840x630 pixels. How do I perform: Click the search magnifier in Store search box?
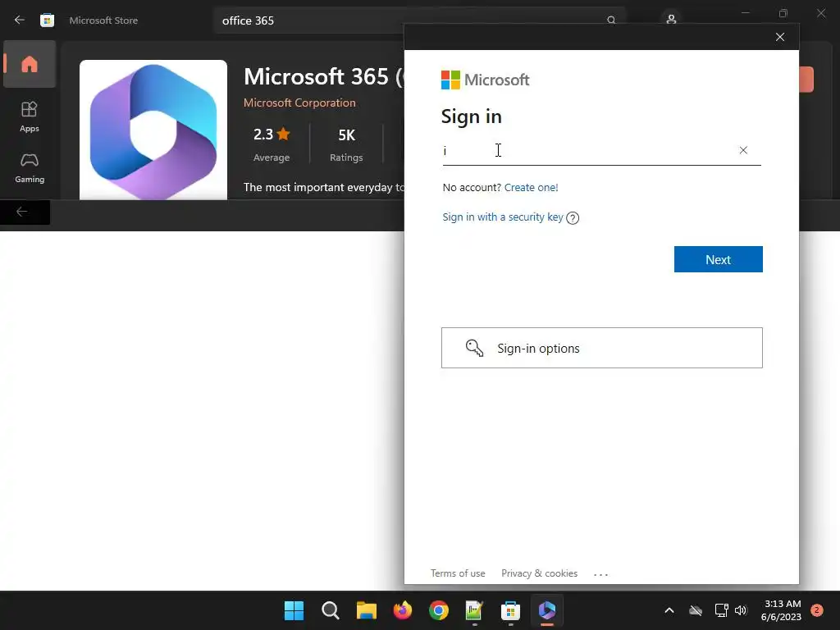[x=611, y=21]
